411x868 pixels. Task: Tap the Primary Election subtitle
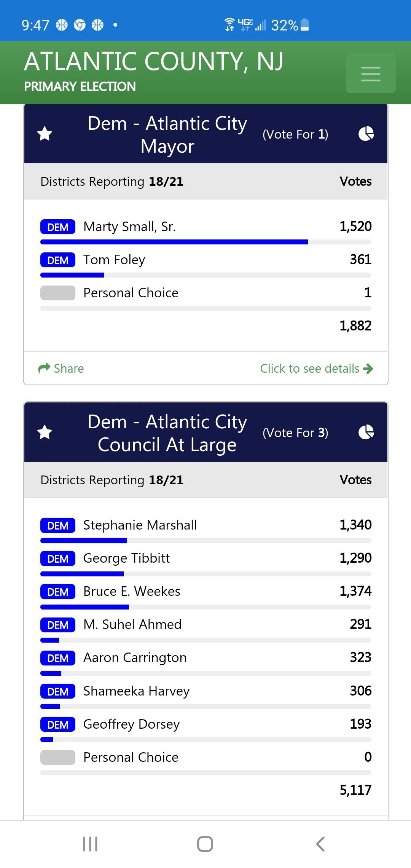tap(80, 87)
